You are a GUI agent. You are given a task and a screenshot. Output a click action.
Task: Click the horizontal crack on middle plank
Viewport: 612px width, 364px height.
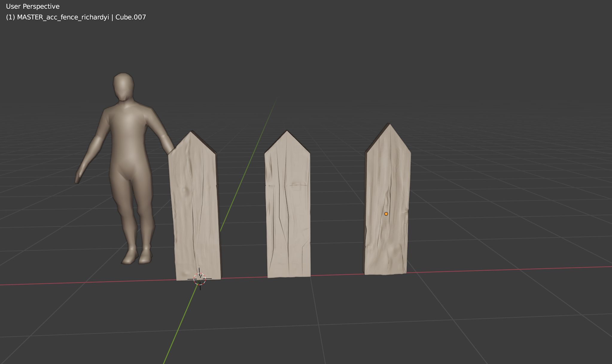[x=298, y=185]
